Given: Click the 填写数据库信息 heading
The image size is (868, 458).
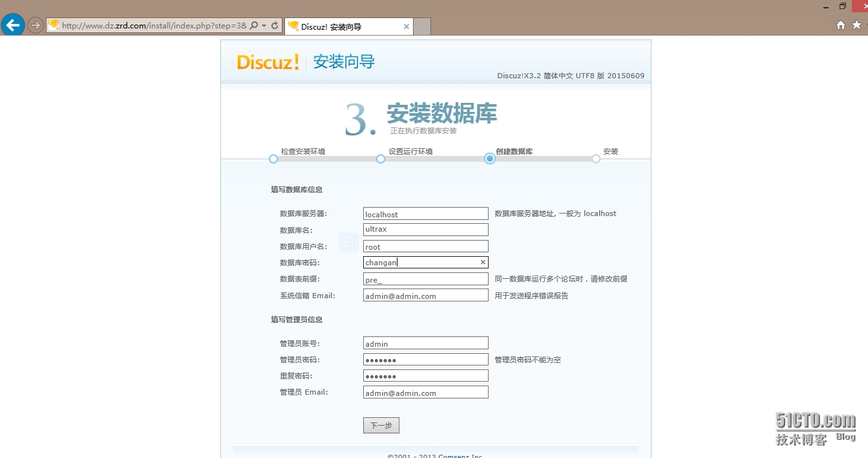Looking at the screenshot, I should click(297, 190).
